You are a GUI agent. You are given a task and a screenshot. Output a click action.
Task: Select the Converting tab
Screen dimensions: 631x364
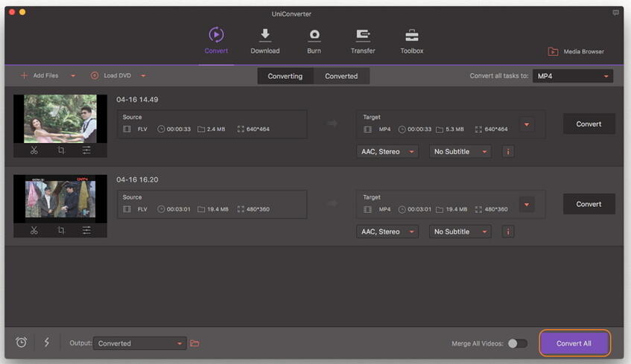pos(285,76)
